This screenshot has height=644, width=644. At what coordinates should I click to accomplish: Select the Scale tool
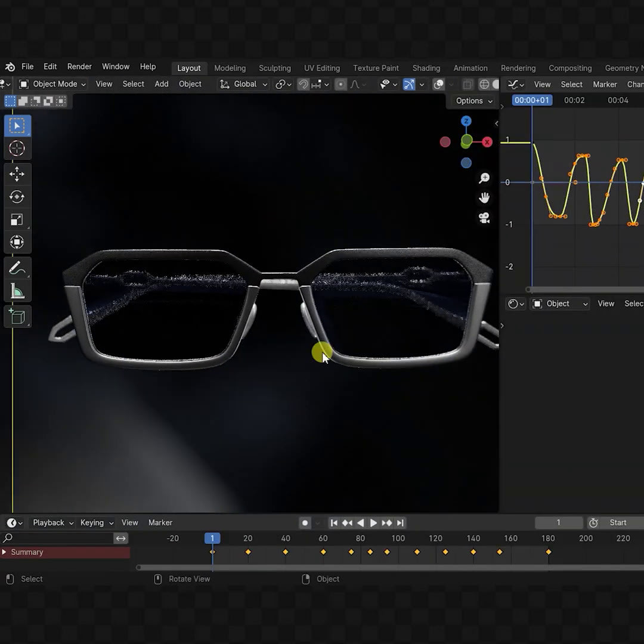tap(17, 220)
